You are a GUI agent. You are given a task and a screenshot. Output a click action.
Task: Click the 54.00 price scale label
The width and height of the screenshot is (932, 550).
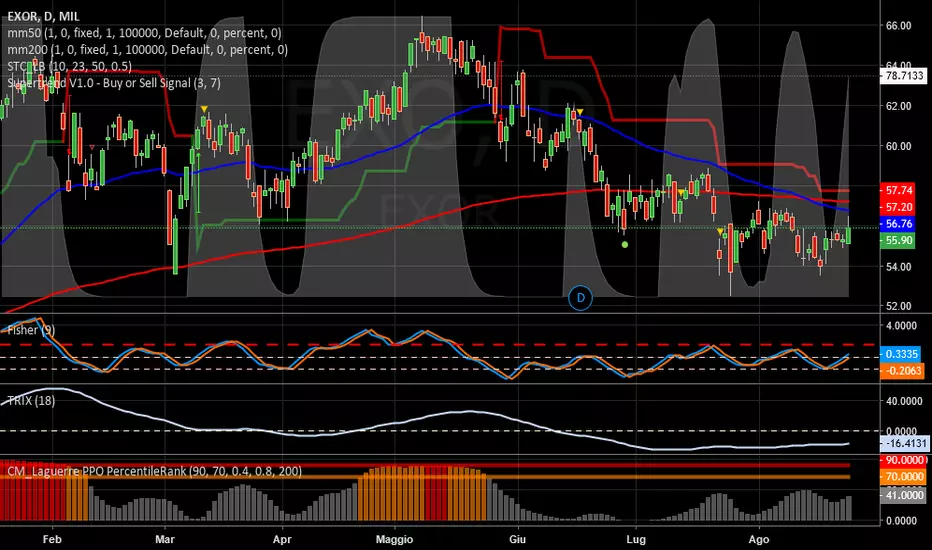[898, 267]
